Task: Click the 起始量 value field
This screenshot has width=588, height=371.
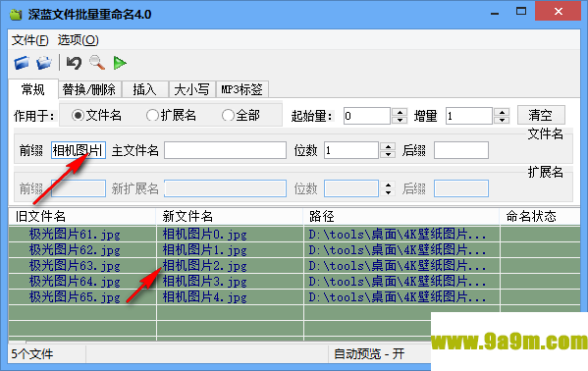Action: click(367, 116)
